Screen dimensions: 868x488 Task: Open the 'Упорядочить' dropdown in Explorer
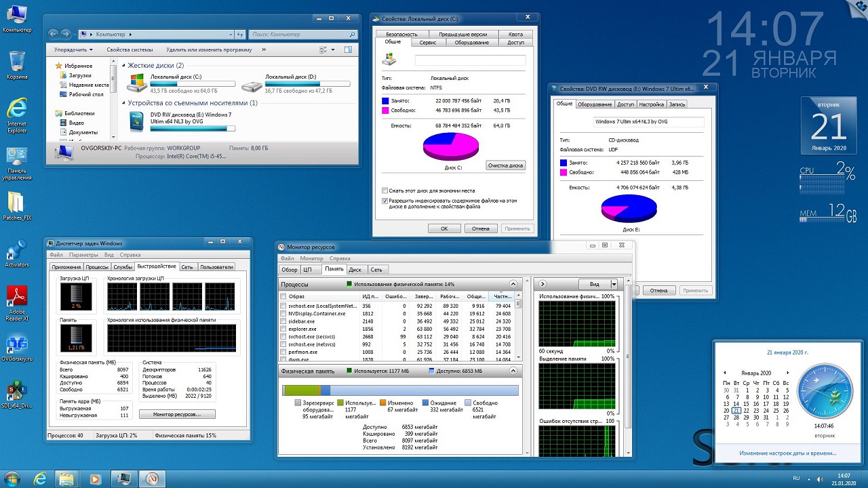click(x=73, y=49)
